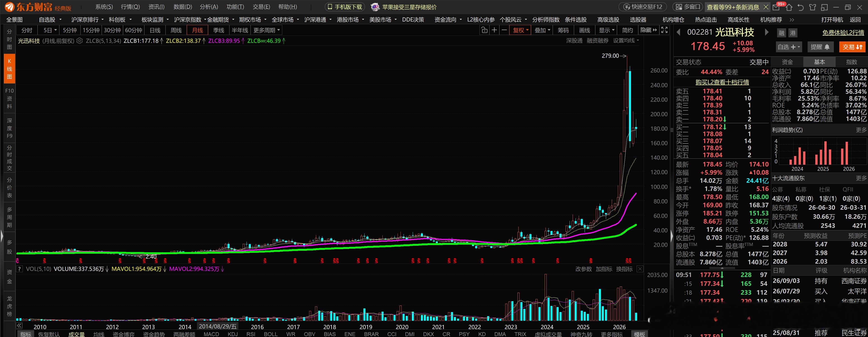Open the VOL indicator help question mark
The image size is (868, 337).
pos(19,269)
